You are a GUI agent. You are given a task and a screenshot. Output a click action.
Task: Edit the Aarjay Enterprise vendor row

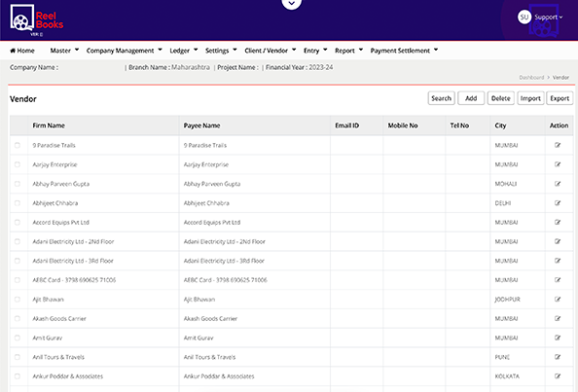click(x=558, y=164)
